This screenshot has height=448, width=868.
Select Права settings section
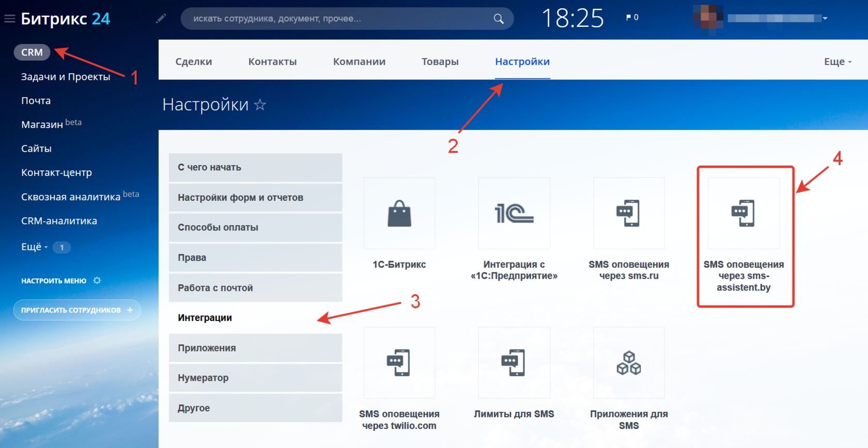tap(255, 258)
